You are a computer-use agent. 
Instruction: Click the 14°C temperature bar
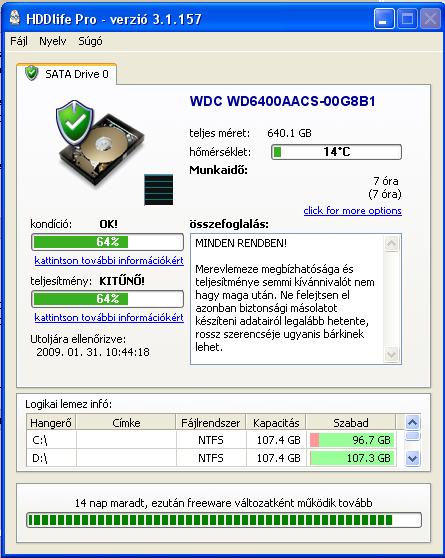pyautogui.click(x=336, y=152)
